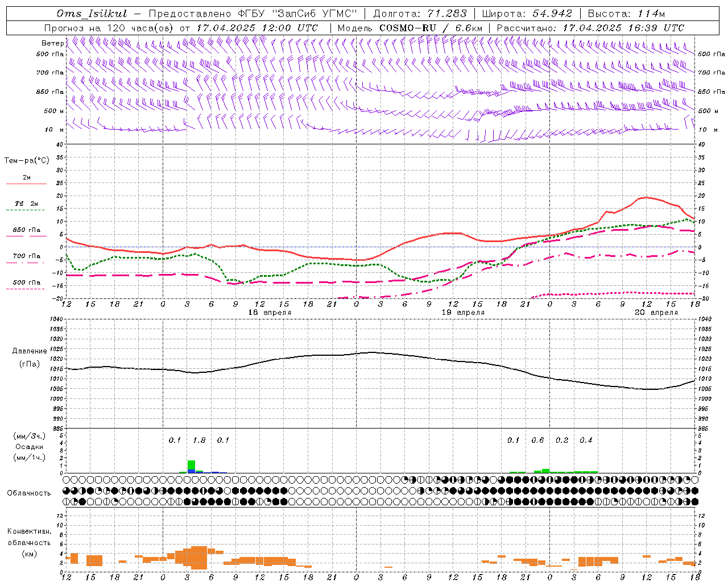Viewport: 728px width, 582px height.
Task: Select the model name "COSMO-RU / 6.6км"
Action: click(431, 28)
